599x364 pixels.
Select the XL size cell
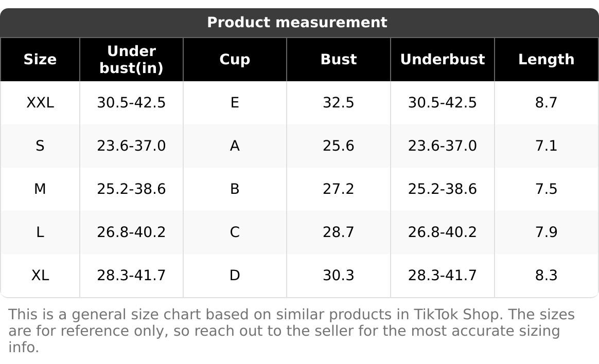tap(40, 276)
